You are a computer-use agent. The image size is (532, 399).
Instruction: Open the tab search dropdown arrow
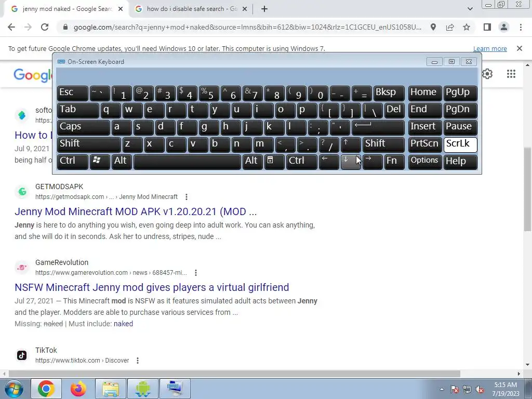click(x=470, y=9)
